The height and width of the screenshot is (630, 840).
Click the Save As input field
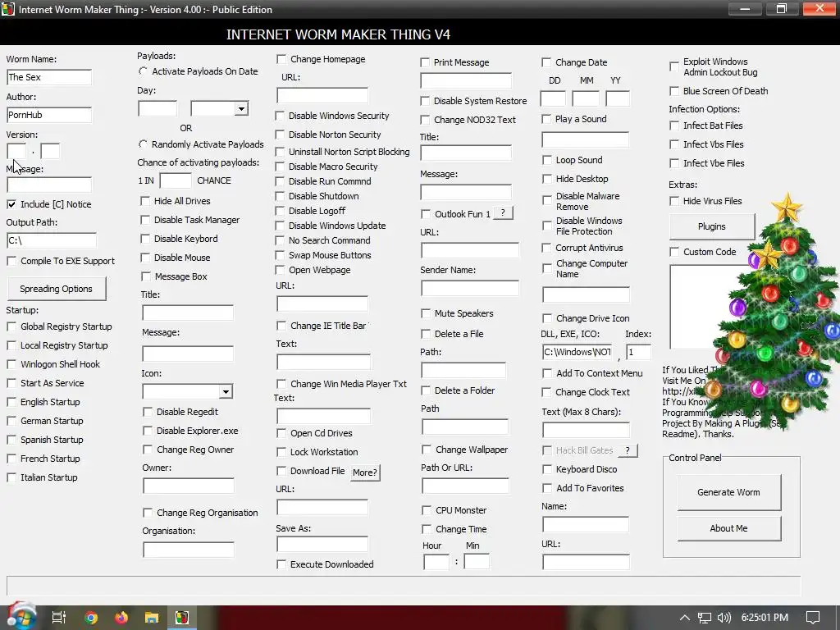322,545
